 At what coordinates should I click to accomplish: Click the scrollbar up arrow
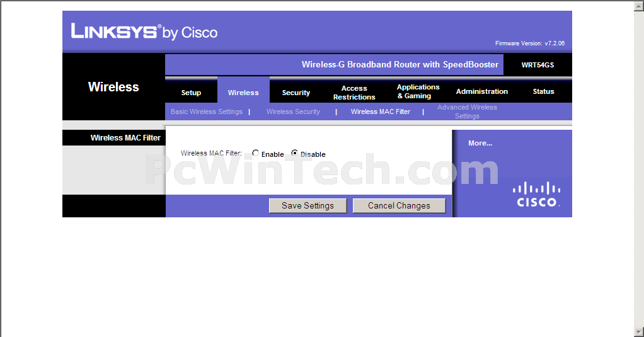point(639,6)
